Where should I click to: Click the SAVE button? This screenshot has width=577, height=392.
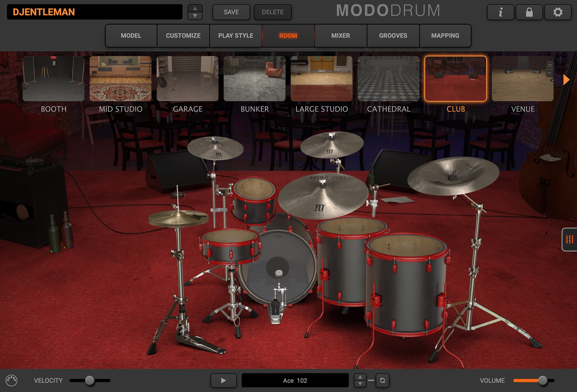(231, 12)
